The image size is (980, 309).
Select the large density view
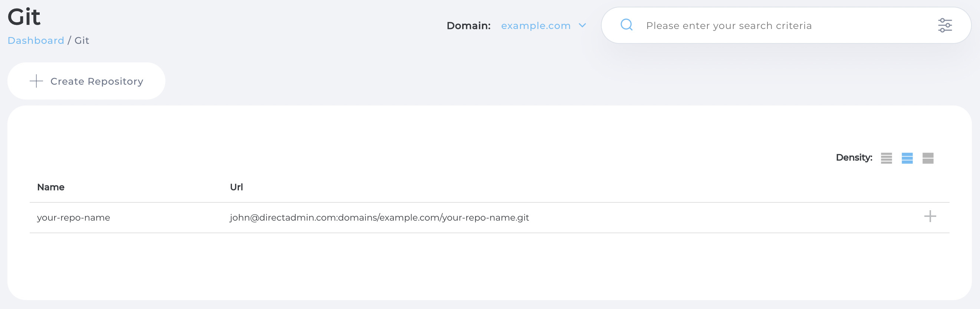(927, 158)
